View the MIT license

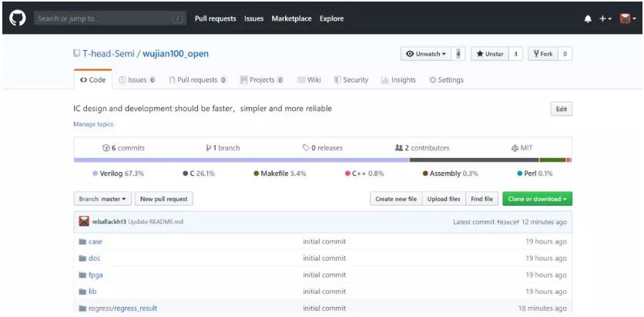coord(522,148)
